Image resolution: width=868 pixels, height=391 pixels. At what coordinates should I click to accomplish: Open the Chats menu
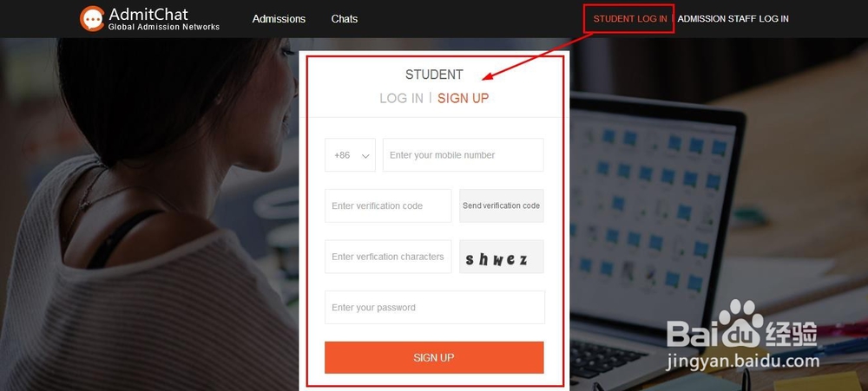[345, 19]
